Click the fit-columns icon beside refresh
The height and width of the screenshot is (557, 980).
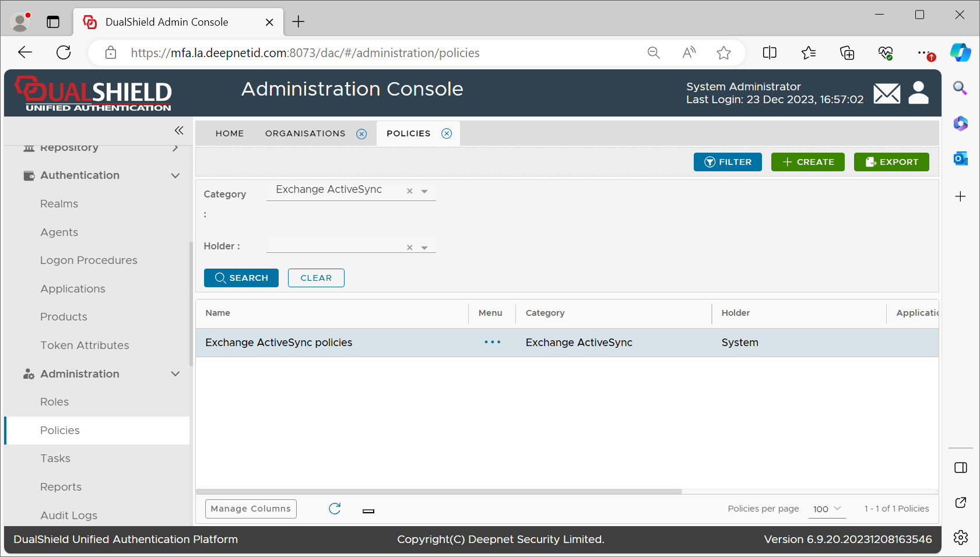(x=368, y=511)
